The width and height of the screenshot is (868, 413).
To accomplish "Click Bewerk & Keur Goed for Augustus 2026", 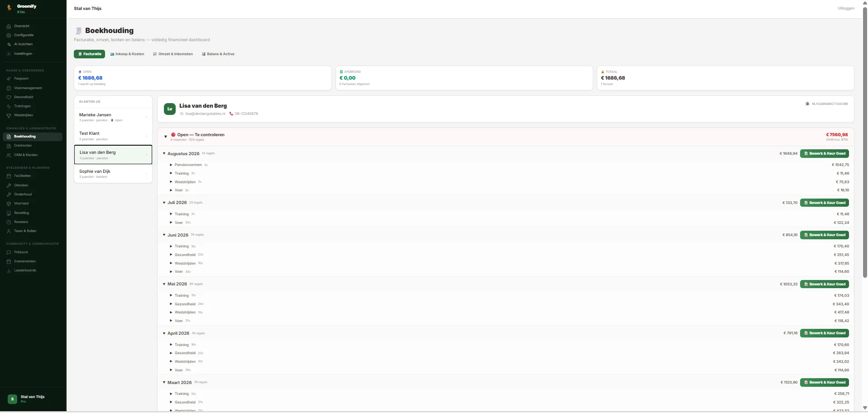I will coord(825,154).
